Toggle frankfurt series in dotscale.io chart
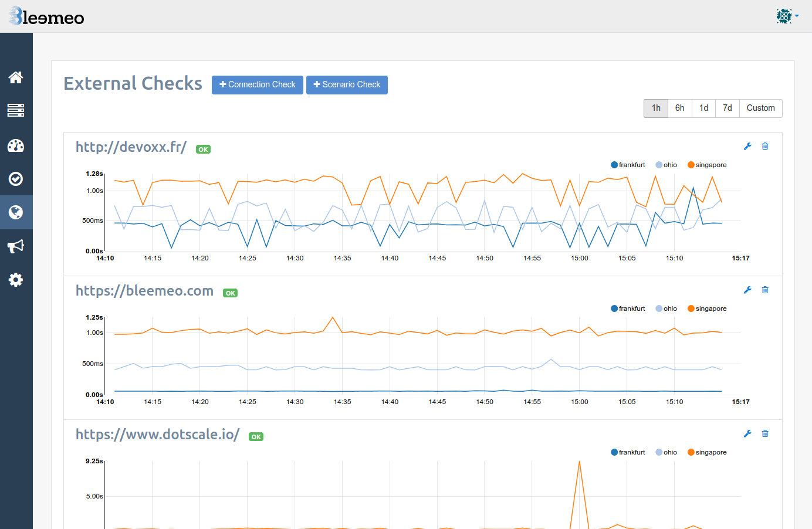This screenshot has height=529, width=812. pos(628,452)
